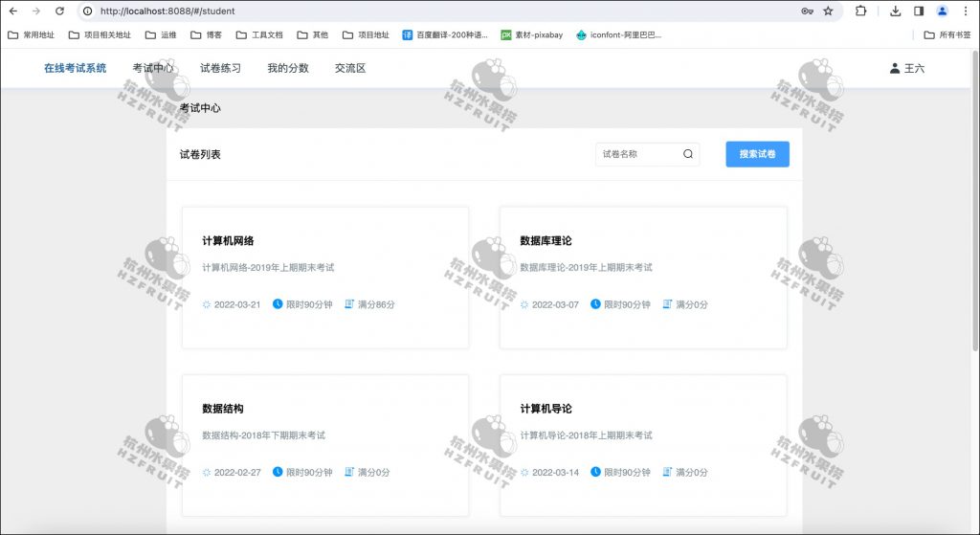Open the 运维 bookmark folder
This screenshot has width=980, height=535.
point(161,35)
